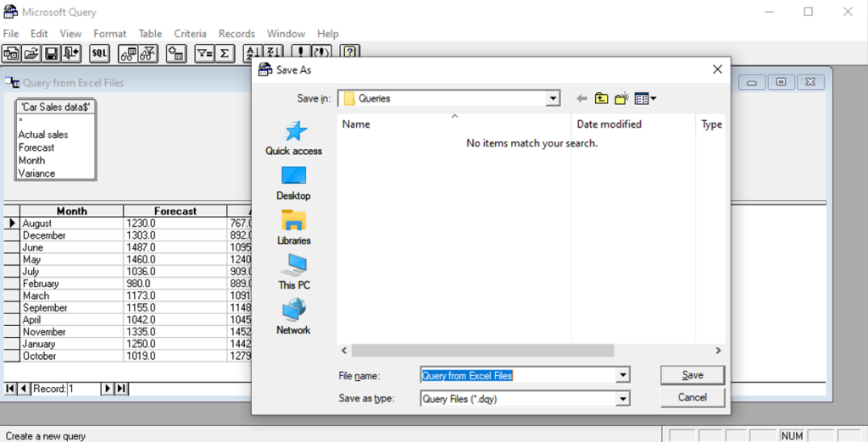868x442 pixels.
Task: Click the Save button
Action: (x=693, y=375)
